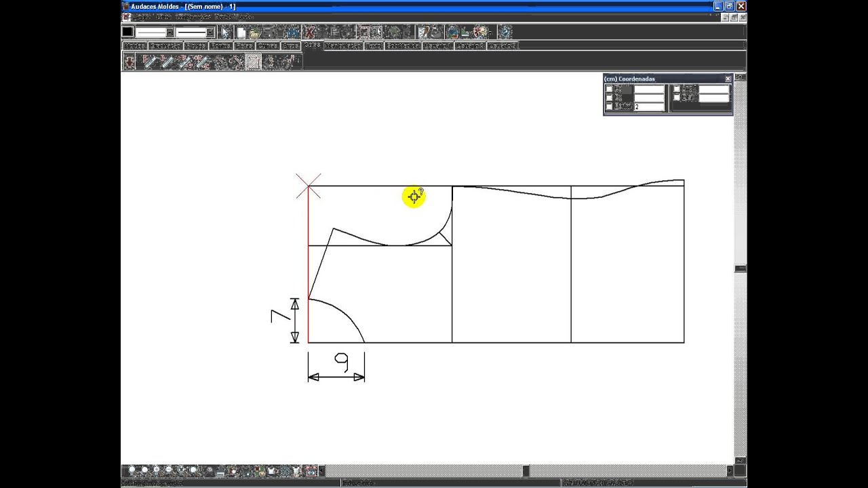This screenshot has height=488, width=868.
Task: Click the horizontal scrollbar left arrow
Action: (321, 470)
